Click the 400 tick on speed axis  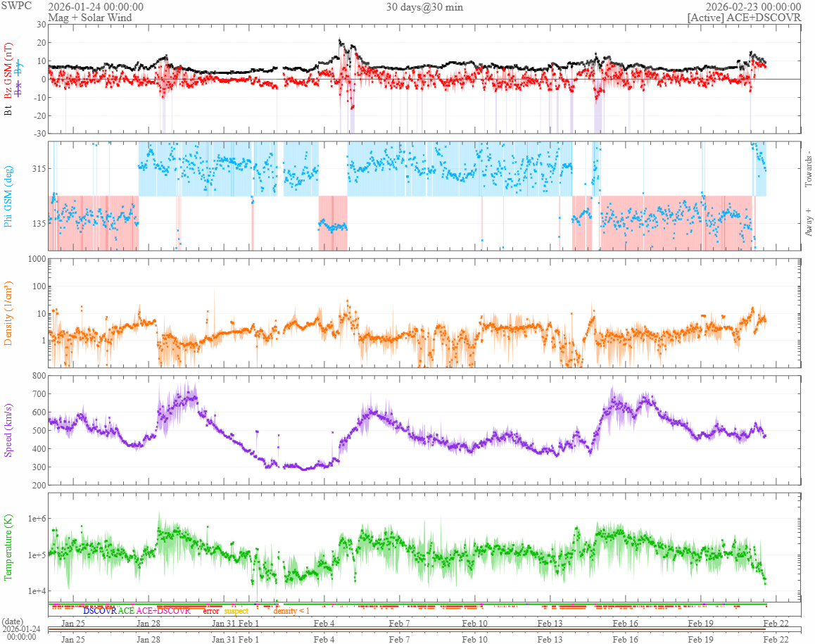[39, 448]
